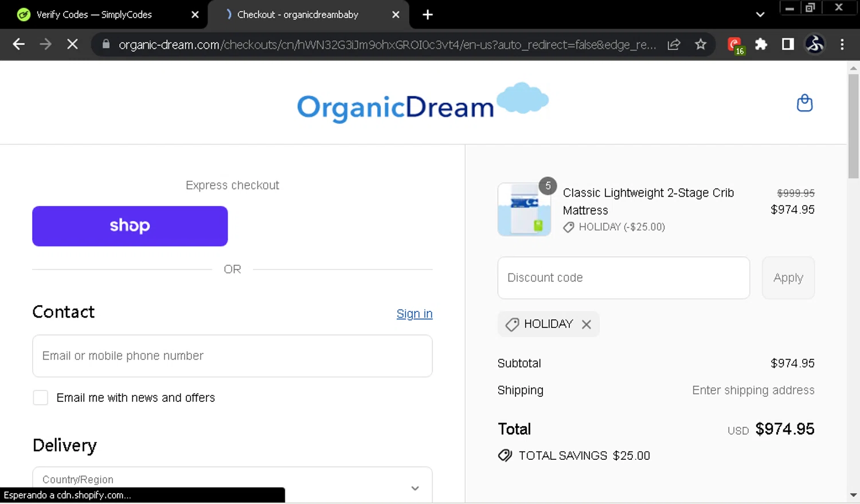
Task: Click the scrollbar up arrow
Action: click(x=853, y=68)
